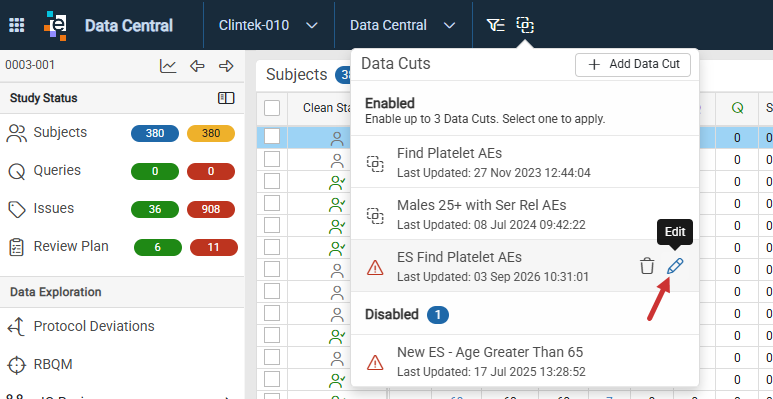Viewport: 773px width, 399px height.
Task: Click the Subjects people icon in sidebar
Action: (17, 133)
